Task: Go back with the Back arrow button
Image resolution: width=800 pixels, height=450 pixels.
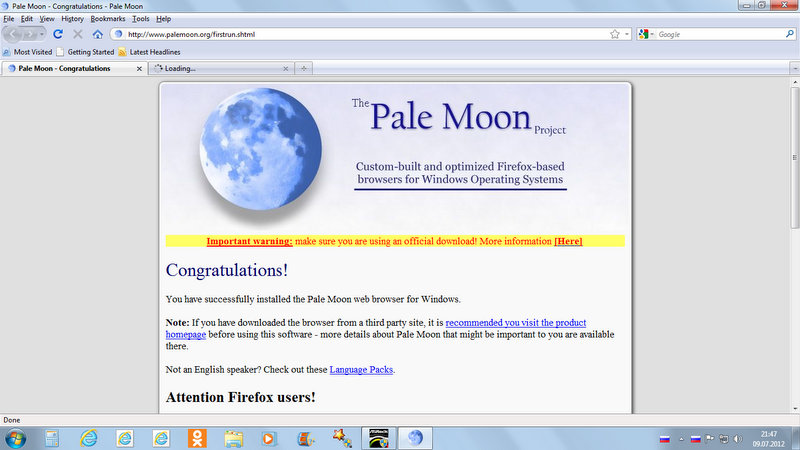Action: [13, 34]
